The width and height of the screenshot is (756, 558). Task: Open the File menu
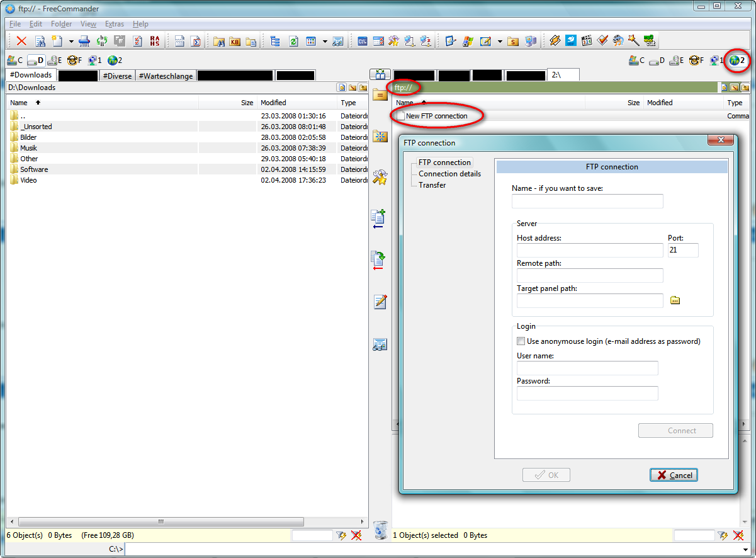click(x=15, y=24)
